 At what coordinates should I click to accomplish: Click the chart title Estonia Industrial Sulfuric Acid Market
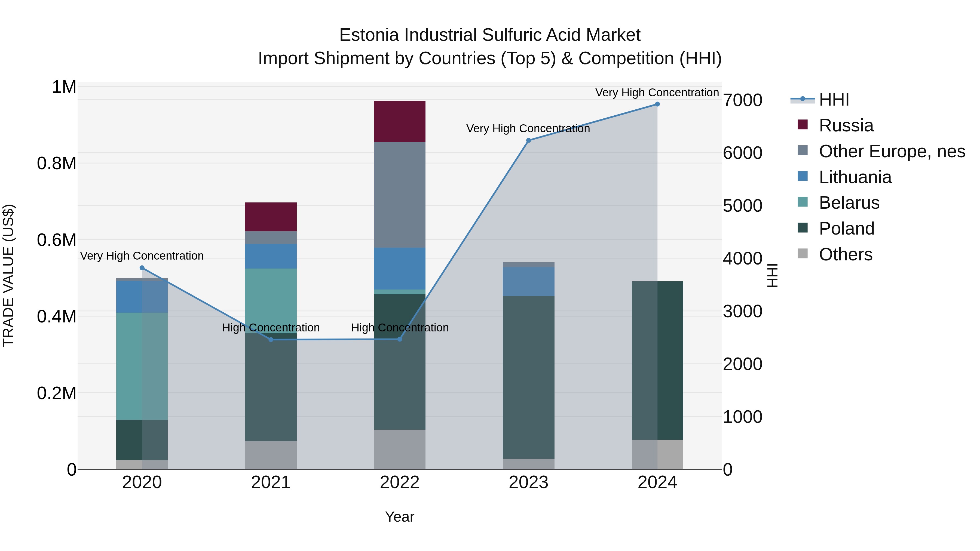pos(490,35)
